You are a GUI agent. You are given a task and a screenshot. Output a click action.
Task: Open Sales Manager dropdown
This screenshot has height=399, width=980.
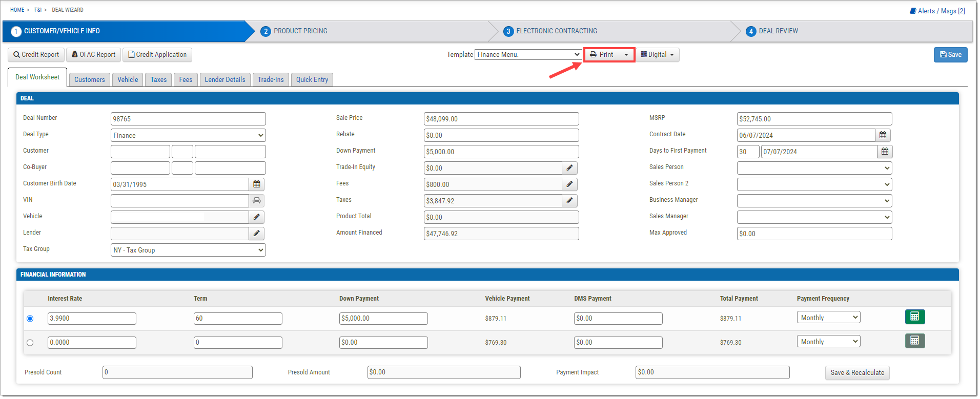pyautogui.click(x=814, y=217)
